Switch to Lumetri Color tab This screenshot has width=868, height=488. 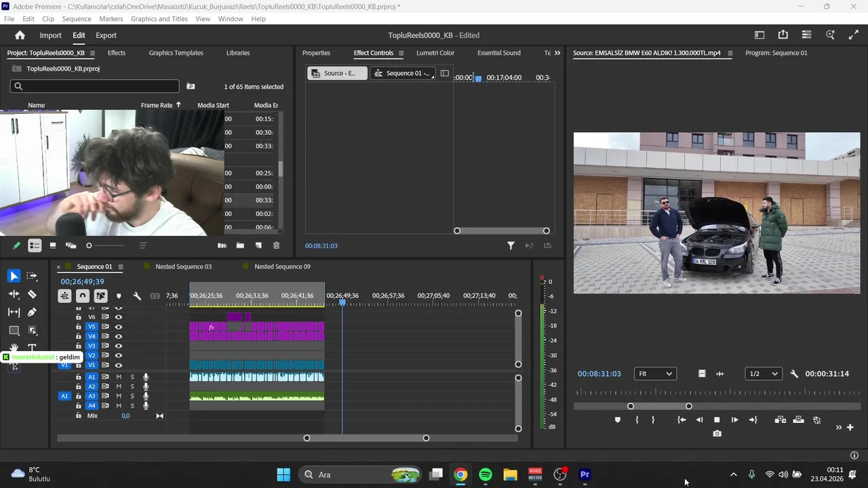click(x=435, y=53)
